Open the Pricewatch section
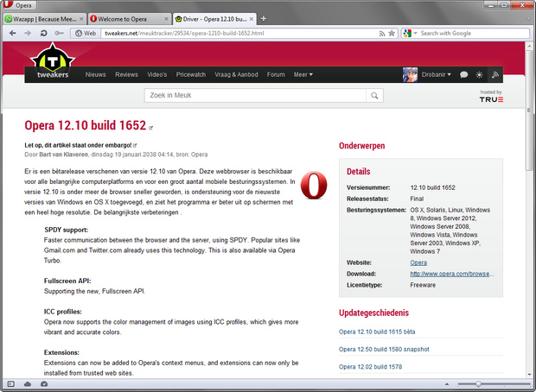Screen dimensions: 536x392 (x=191, y=74)
